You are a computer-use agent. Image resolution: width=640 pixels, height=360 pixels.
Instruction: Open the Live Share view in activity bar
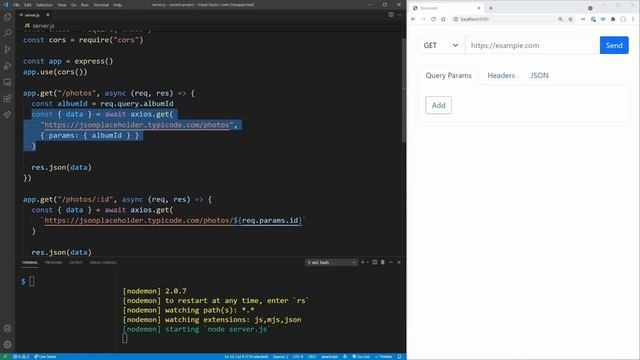pos(7,115)
